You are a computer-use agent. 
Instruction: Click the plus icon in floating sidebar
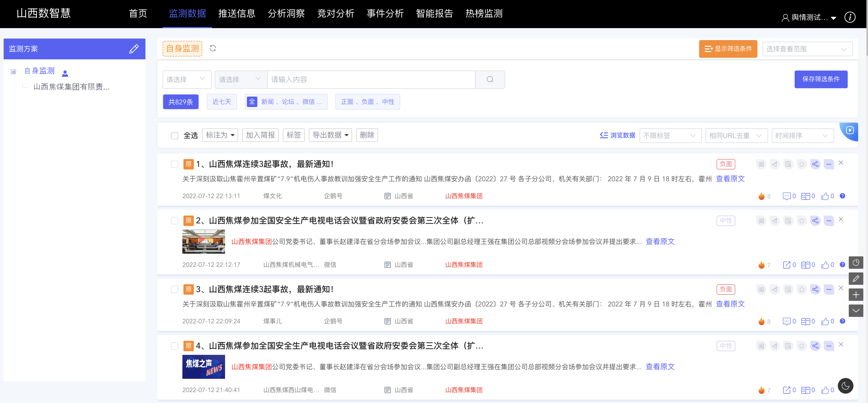[x=856, y=295]
